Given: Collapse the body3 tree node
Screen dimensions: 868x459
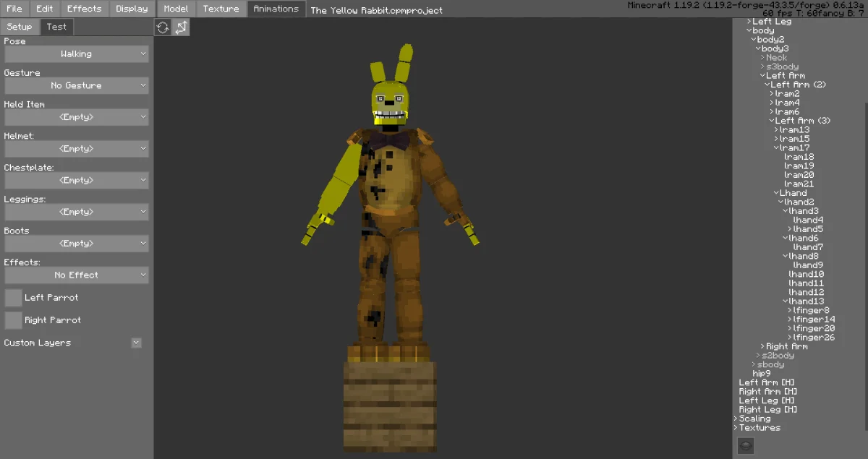Looking at the screenshot, I should coord(758,48).
